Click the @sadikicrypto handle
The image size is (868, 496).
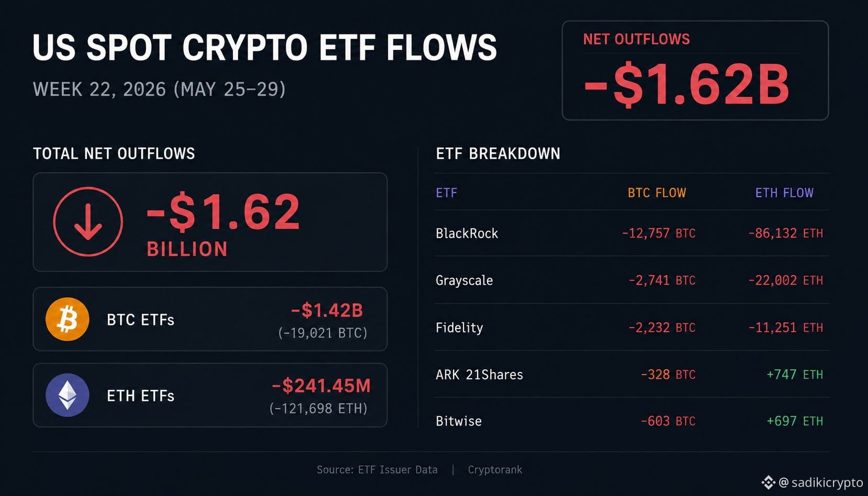[x=820, y=482]
